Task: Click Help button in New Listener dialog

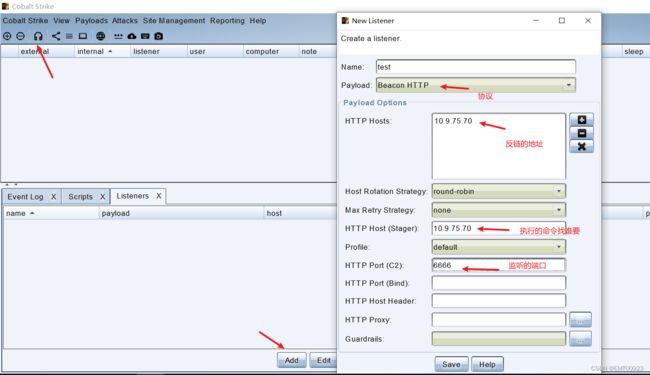Action: 487,364
